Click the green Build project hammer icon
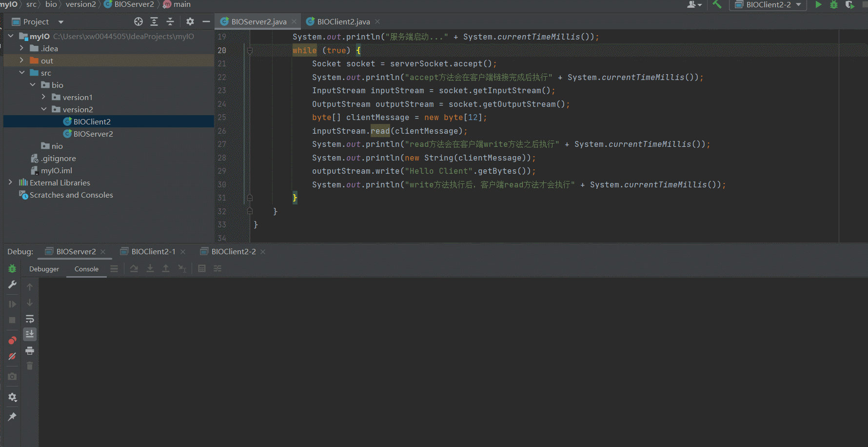868x447 pixels. coord(716,5)
